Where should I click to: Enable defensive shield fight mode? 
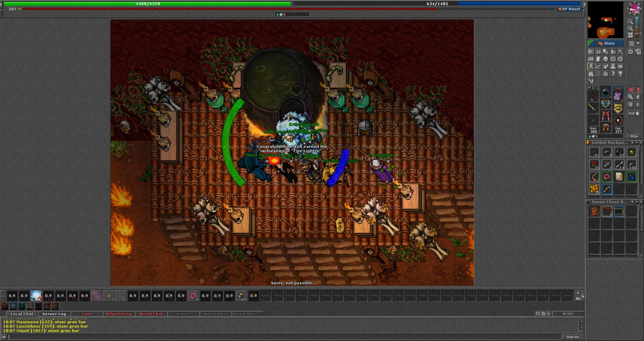click(631, 105)
